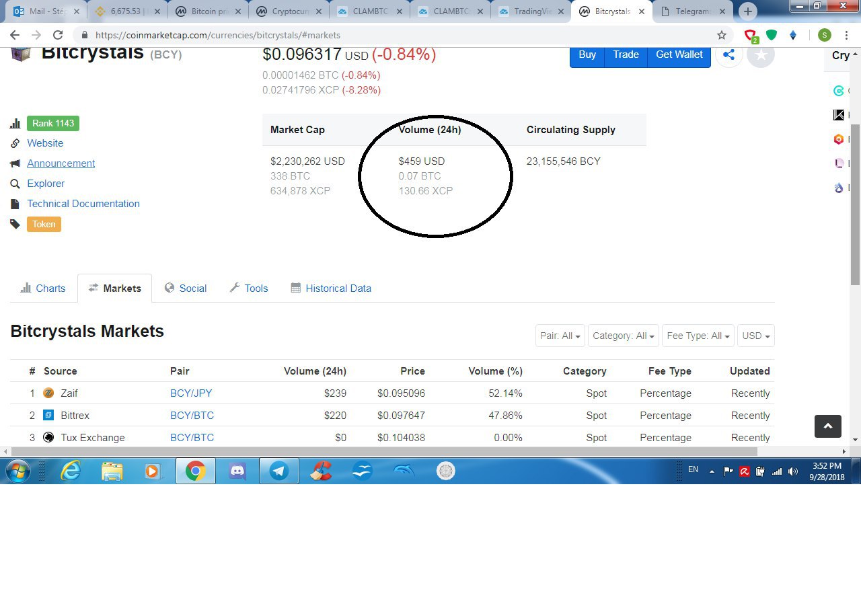Open the Tools tab
The height and width of the screenshot is (616, 861).
pos(249,288)
